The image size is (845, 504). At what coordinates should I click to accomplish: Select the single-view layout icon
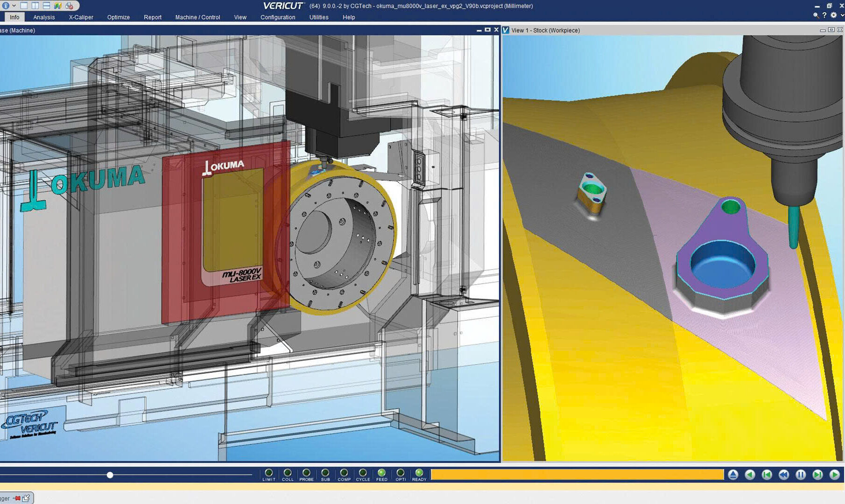24,6
